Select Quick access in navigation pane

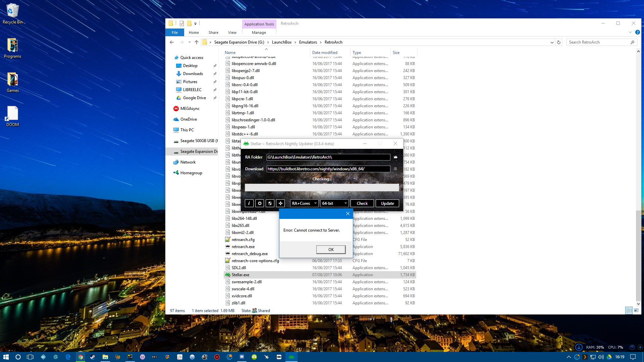click(x=192, y=58)
